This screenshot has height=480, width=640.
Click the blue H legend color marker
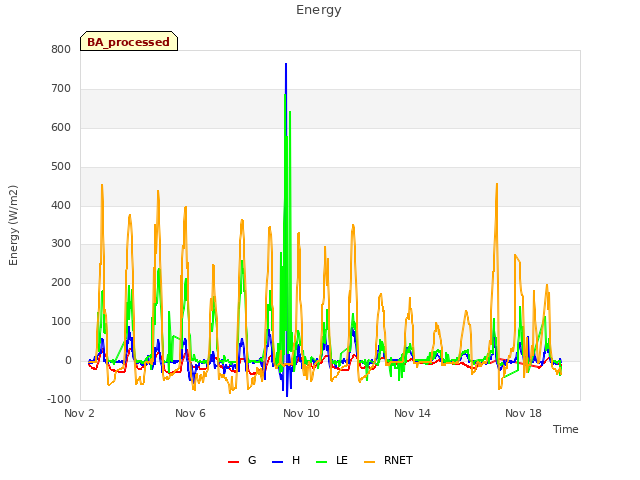click(277, 462)
